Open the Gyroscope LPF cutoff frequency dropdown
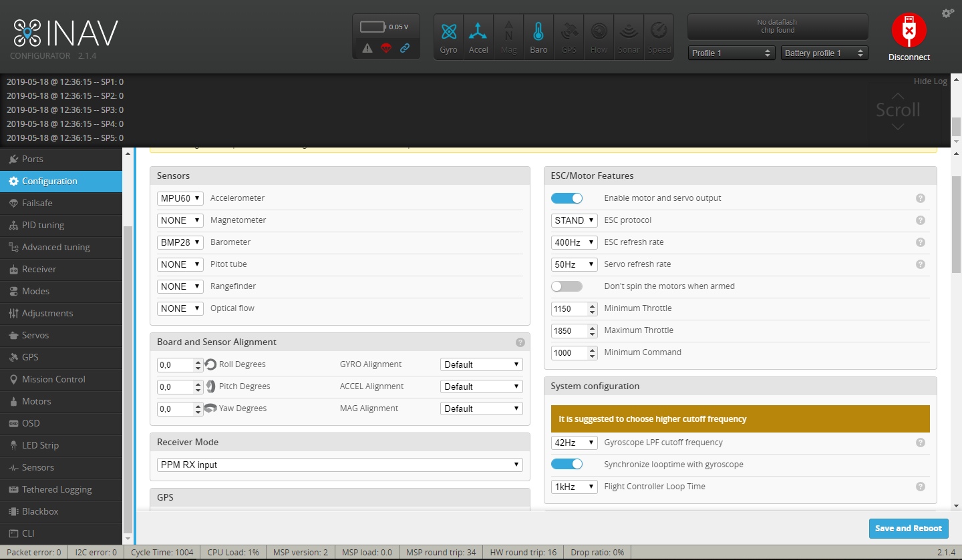 pyautogui.click(x=574, y=443)
